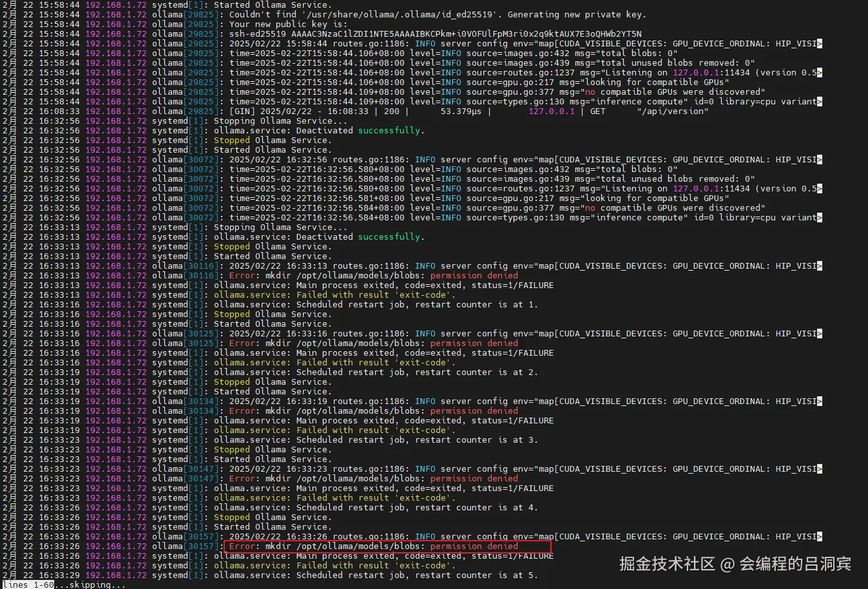The image size is (868, 589).
Task: Select the "/api/version" request path
Action: tap(672, 111)
